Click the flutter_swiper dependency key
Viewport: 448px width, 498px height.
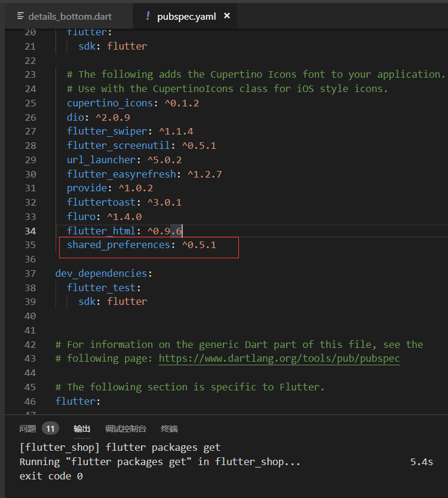click(107, 131)
